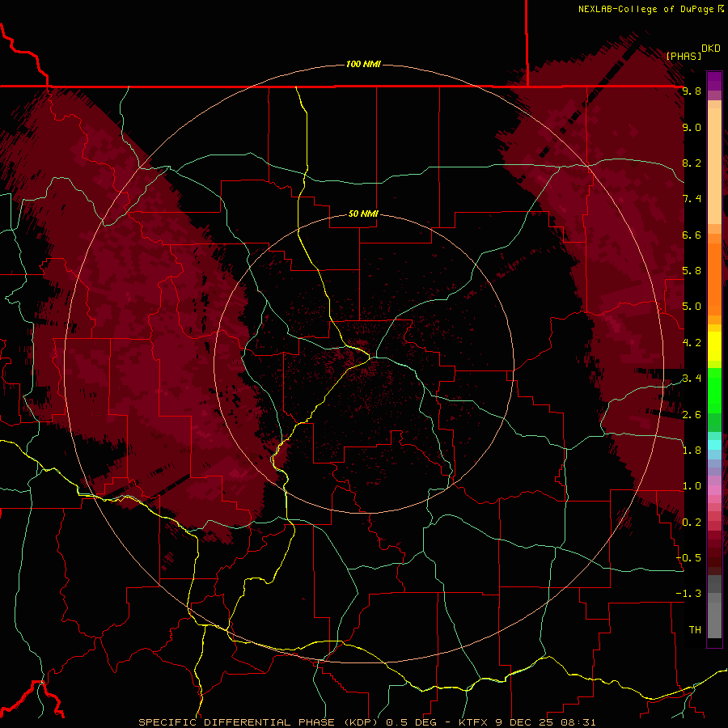Click the 8.2 legend value
The image size is (728, 728).
pyautogui.click(x=692, y=163)
